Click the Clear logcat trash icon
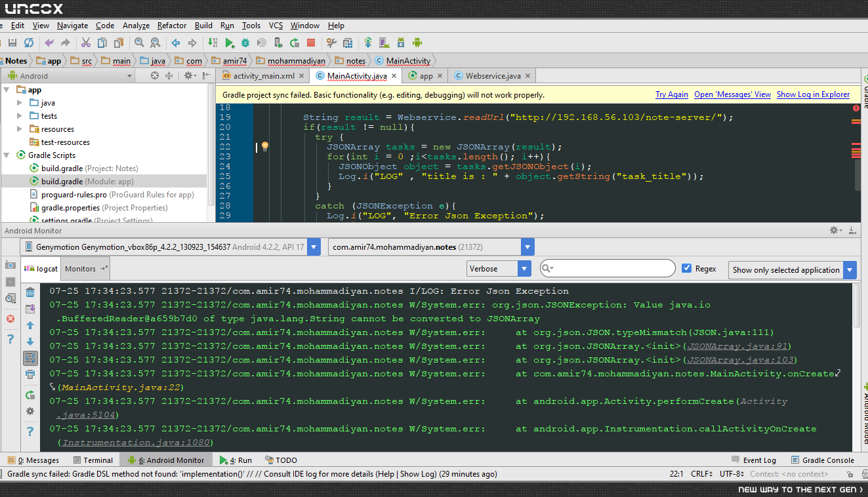 pyautogui.click(x=30, y=292)
